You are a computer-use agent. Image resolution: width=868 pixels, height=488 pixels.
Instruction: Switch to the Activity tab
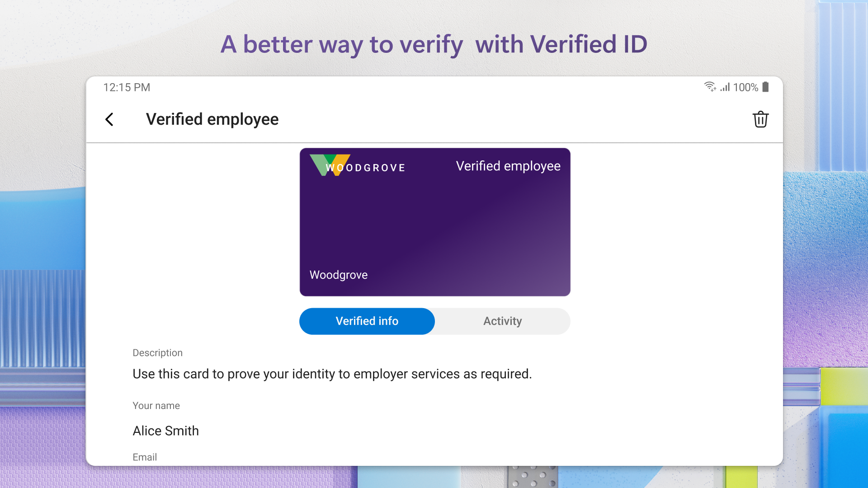pyautogui.click(x=502, y=321)
